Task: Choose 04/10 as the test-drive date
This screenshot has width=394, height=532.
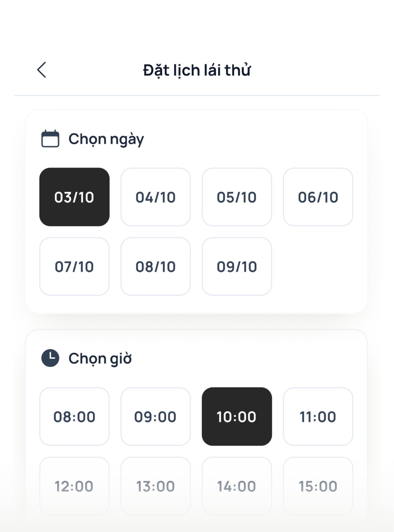Action: pos(156,197)
